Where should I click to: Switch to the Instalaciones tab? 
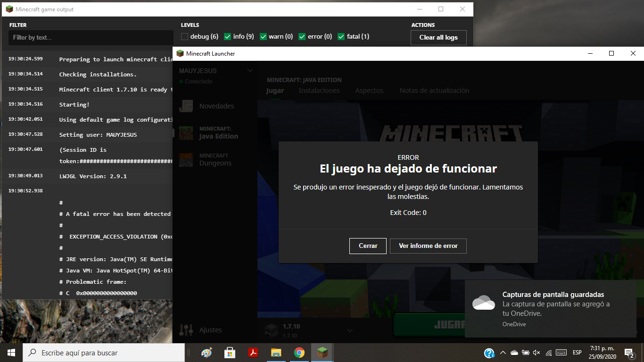[319, 90]
